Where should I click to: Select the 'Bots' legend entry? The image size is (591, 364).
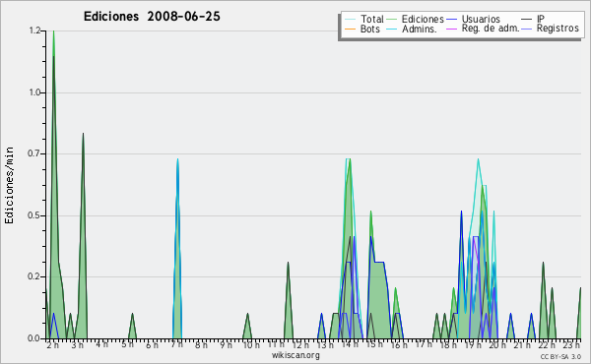[x=369, y=29]
